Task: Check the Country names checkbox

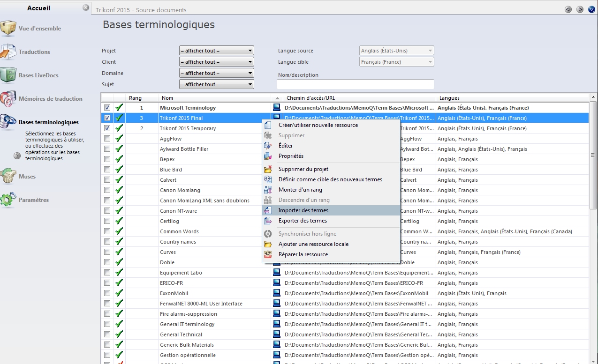Action: click(x=107, y=242)
